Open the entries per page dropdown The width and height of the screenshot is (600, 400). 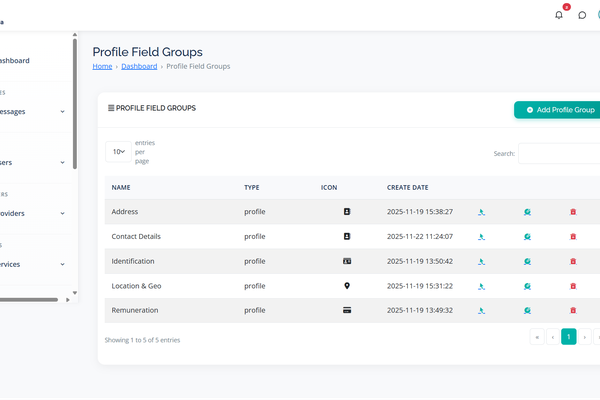pyautogui.click(x=119, y=152)
